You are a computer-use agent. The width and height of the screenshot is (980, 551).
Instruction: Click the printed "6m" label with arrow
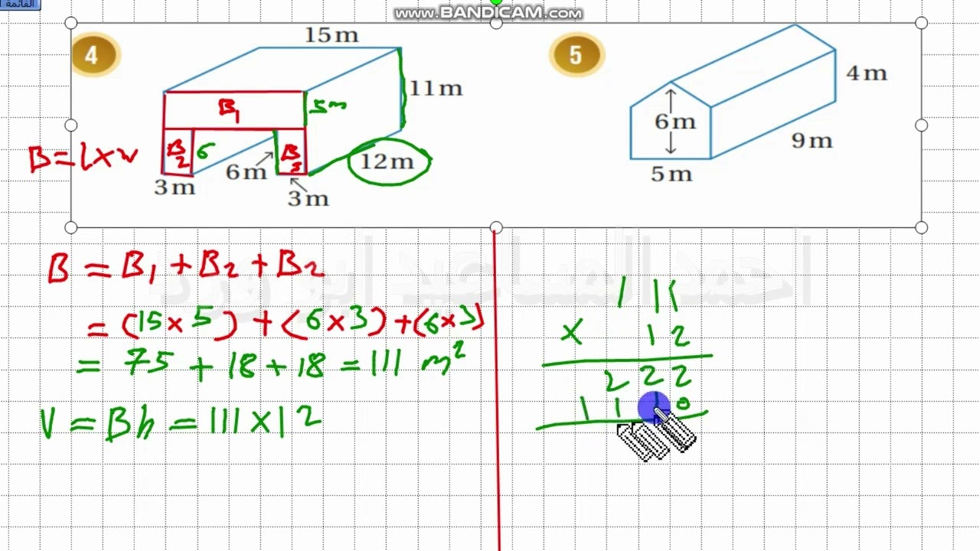(247, 173)
